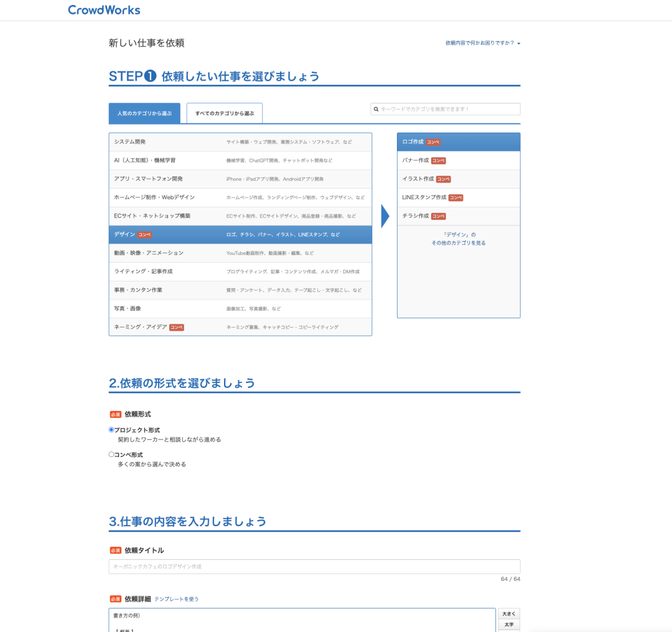Switch to the 人気のカテゴリから選ぶ tab

pyautogui.click(x=144, y=113)
